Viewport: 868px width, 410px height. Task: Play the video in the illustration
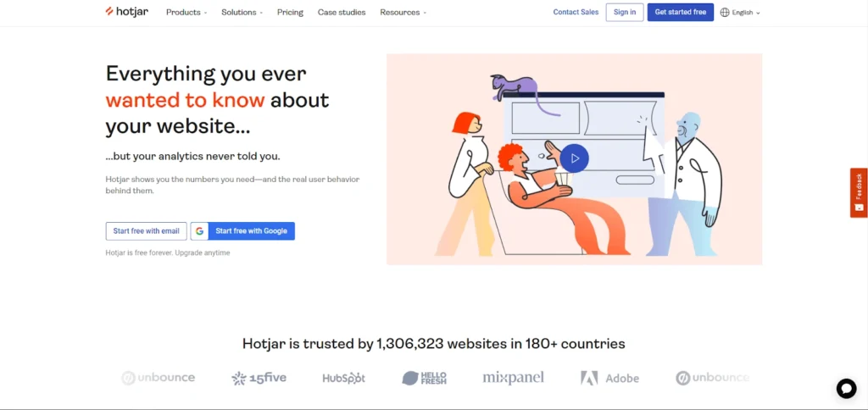pyautogui.click(x=574, y=158)
